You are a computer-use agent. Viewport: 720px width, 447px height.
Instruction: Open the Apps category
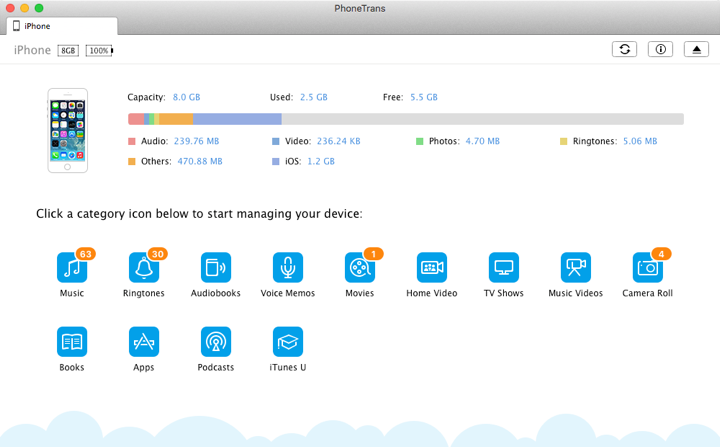coord(144,341)
